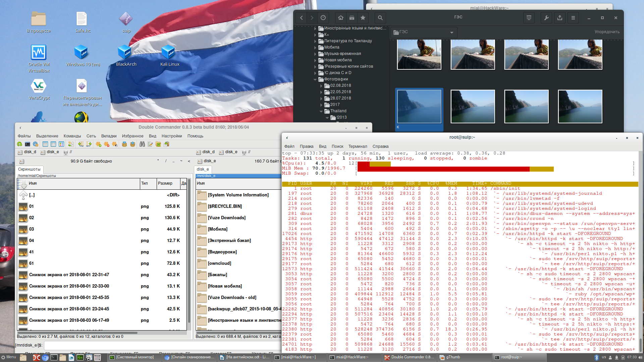Click binoculars search icon in Double Commander

tap(142, 144)
